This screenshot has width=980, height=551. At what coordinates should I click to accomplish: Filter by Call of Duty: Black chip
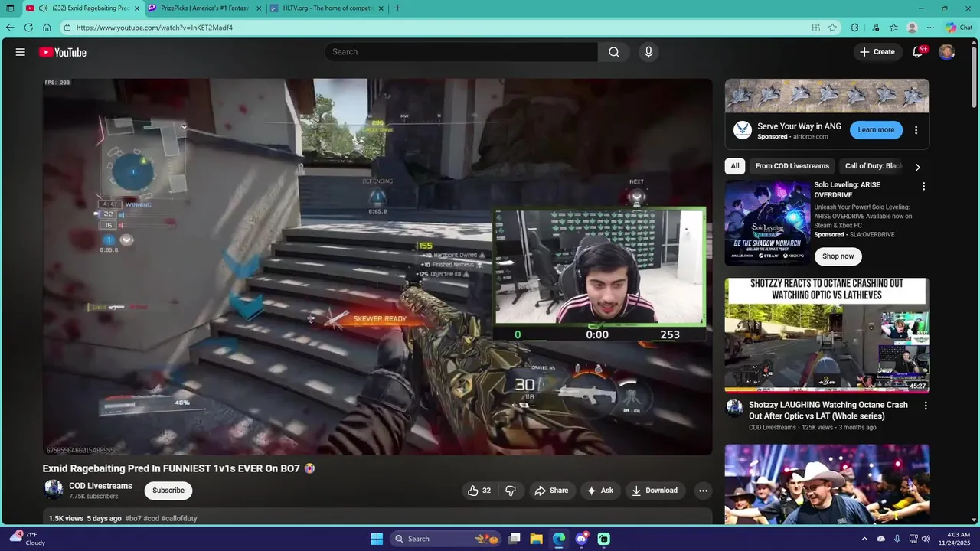(873, 166)
